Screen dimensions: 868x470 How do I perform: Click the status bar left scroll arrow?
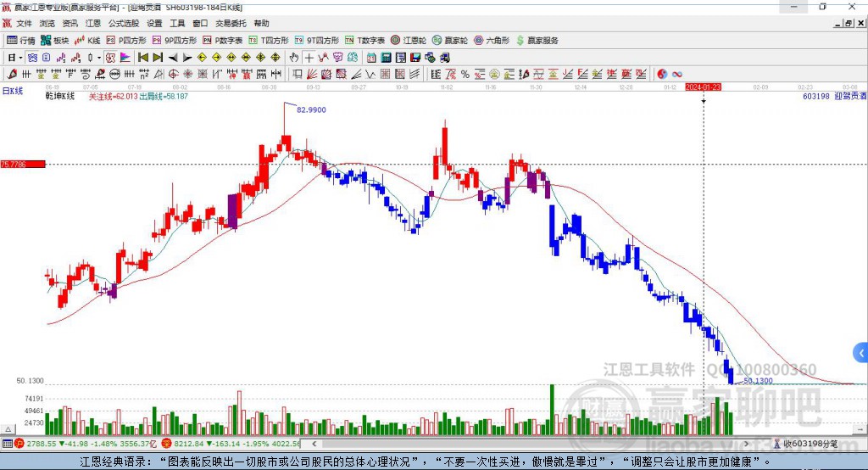click(x=314, y=444)
